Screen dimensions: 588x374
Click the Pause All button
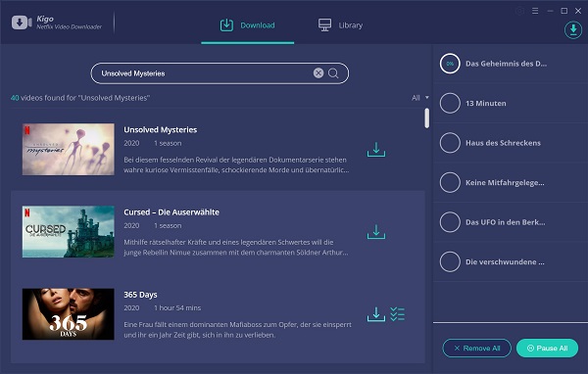pos(547,349)
